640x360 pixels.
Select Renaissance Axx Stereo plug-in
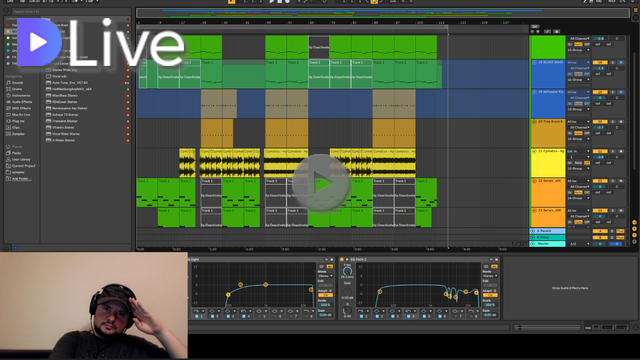[70, 108]
